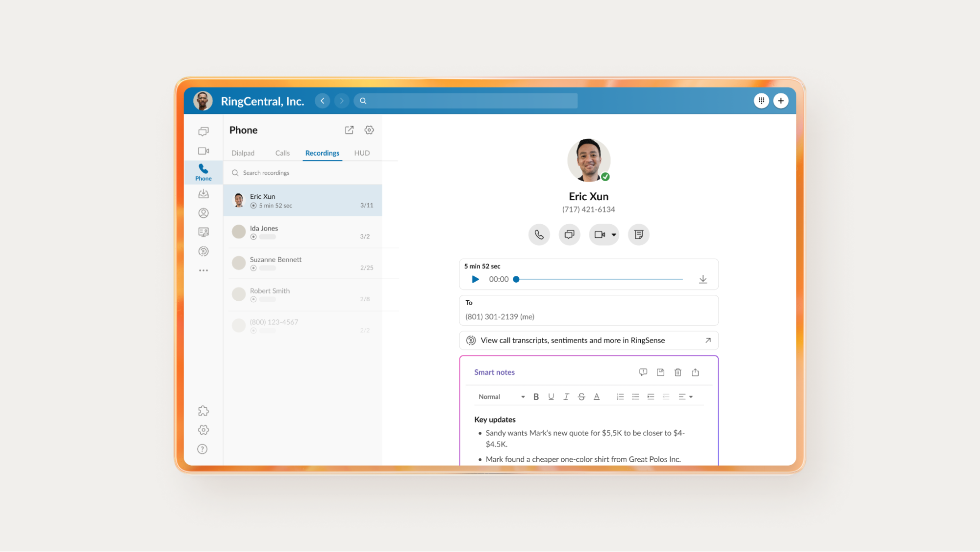Viewport: 980px width, 552px height.
Task: Delete Smart notes using the trash icon
Action: (678, 372)
